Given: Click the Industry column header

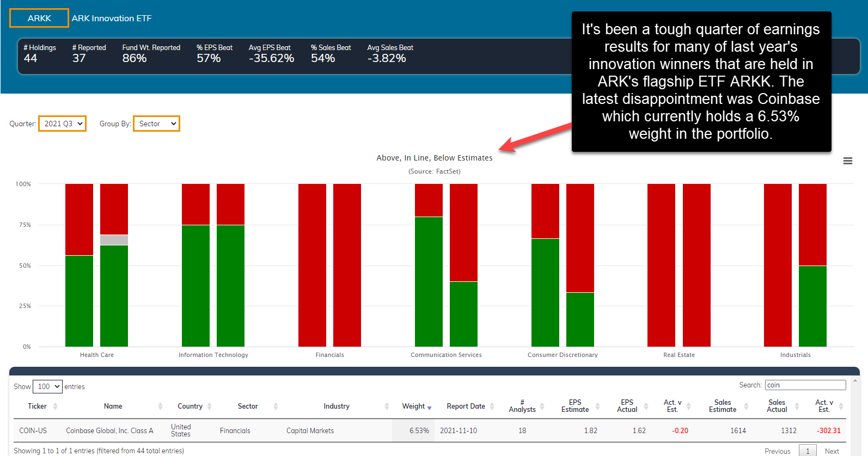Looking at the screenshot, I should (x=337, y=406).
